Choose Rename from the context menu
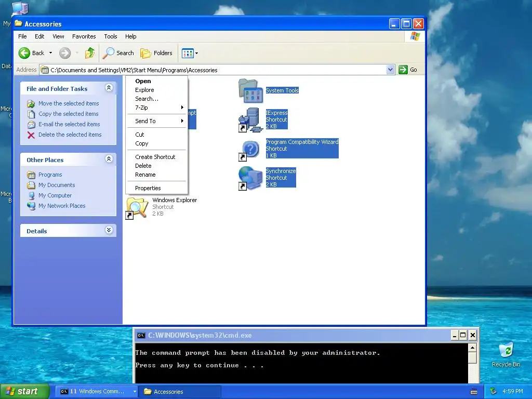 156,175
